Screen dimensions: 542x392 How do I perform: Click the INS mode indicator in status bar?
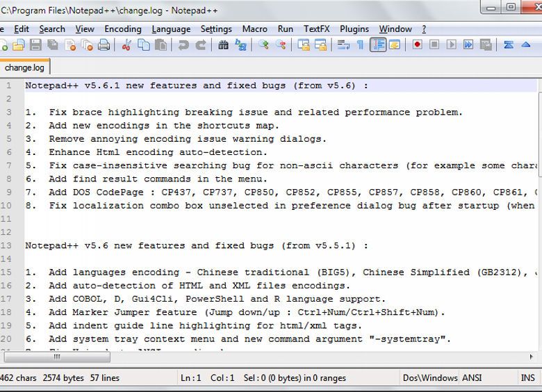tap(527, 378)
